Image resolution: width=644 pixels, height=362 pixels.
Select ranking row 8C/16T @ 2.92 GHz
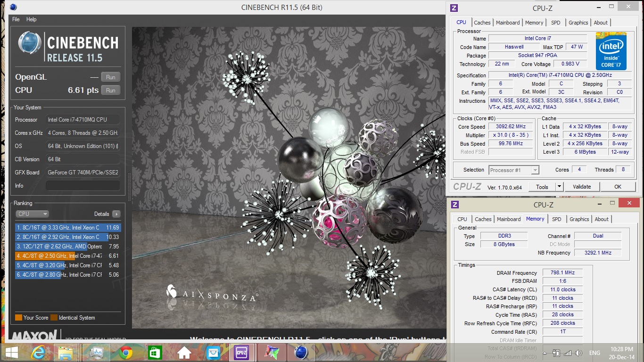pos(68,237)
